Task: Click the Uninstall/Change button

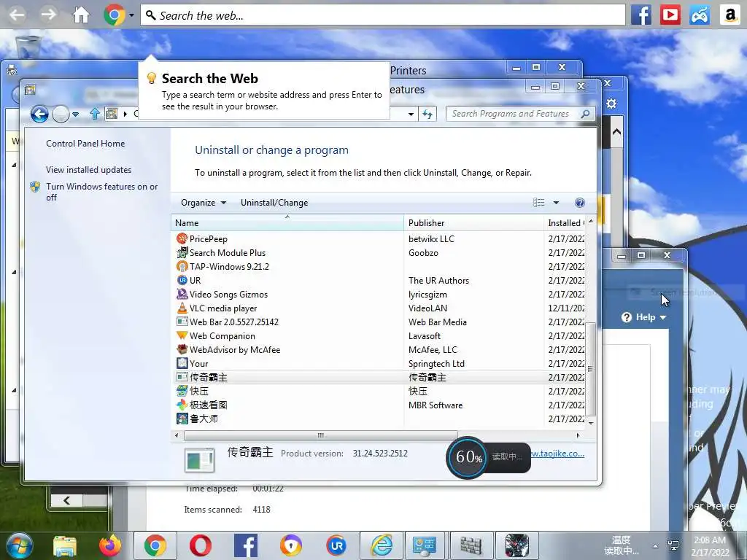Action: click(x=274, y=203)
